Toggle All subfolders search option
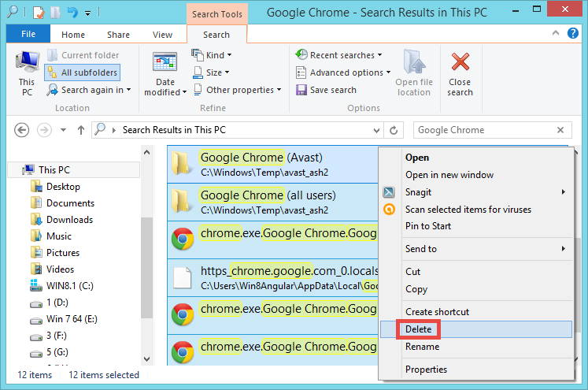The image size is (588, 390). coord(83,72)
